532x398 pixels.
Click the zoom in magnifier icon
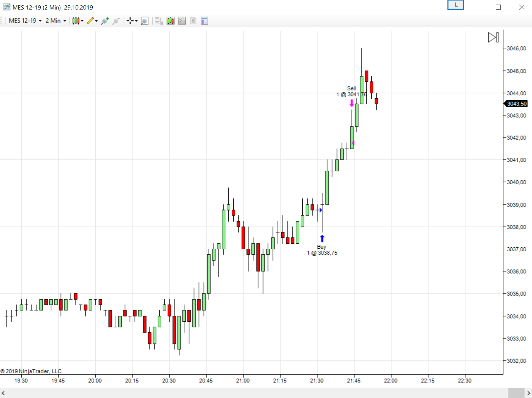(105, 21)
